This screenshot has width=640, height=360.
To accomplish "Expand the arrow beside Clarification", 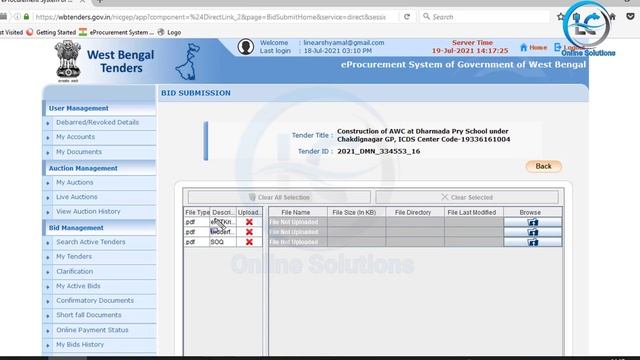I will tap(48, 272).
